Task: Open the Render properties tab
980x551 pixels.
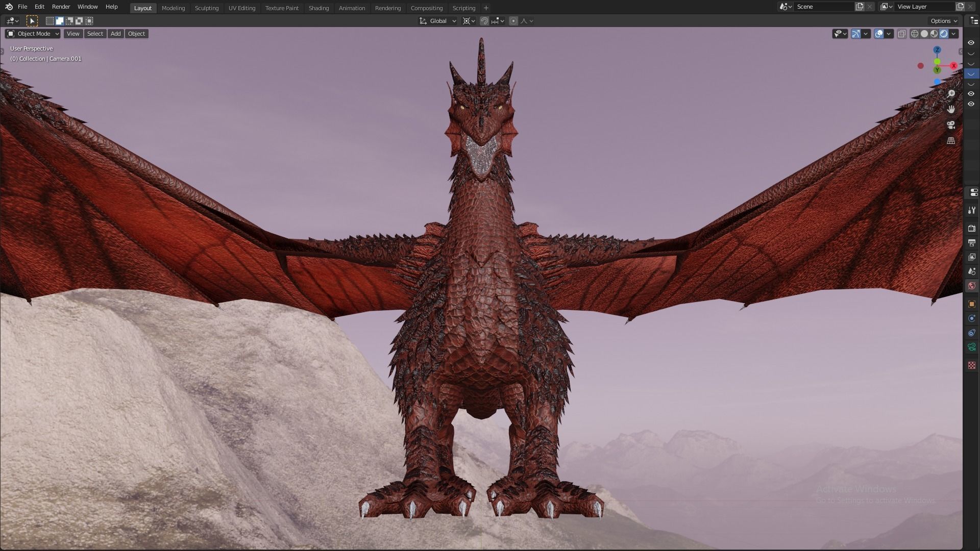Action: click(x=972, y=228)
